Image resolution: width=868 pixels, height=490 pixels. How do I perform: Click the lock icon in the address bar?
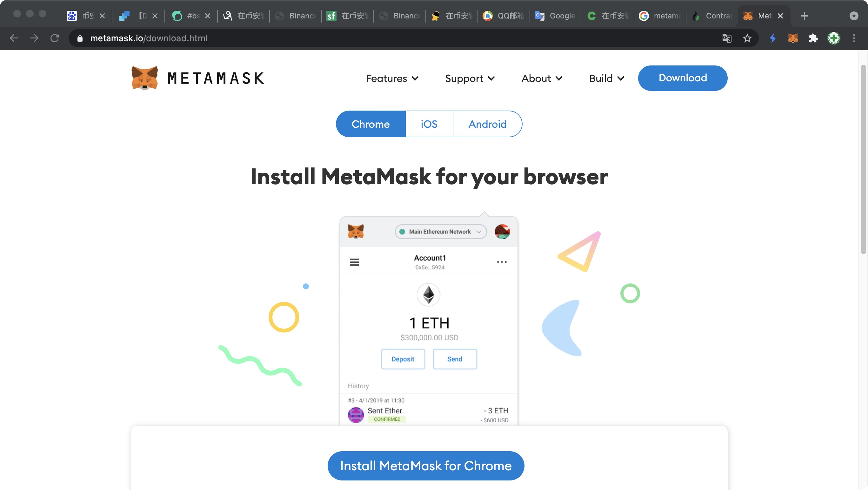pos(80,38)
